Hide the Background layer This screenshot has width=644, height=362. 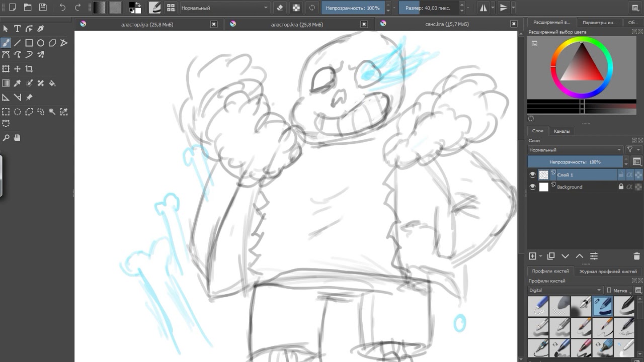click(x=533, y=187)
